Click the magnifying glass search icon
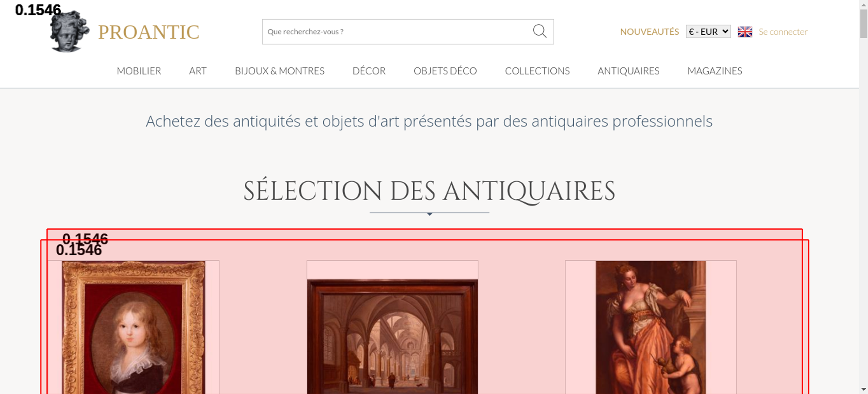868x394 pixels. (x=539, y=31)
